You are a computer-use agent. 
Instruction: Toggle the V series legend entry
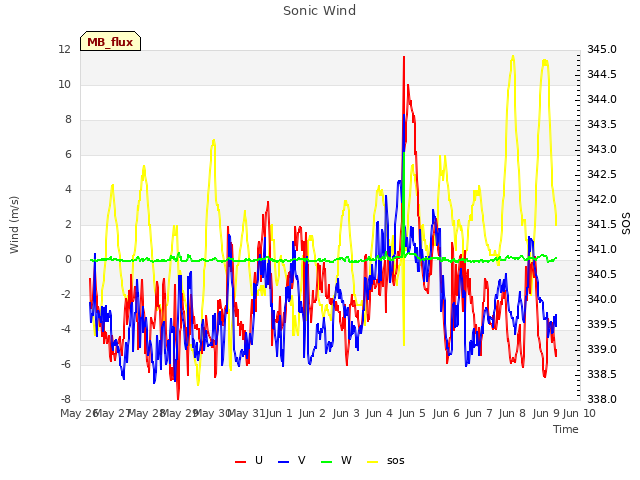292,460
